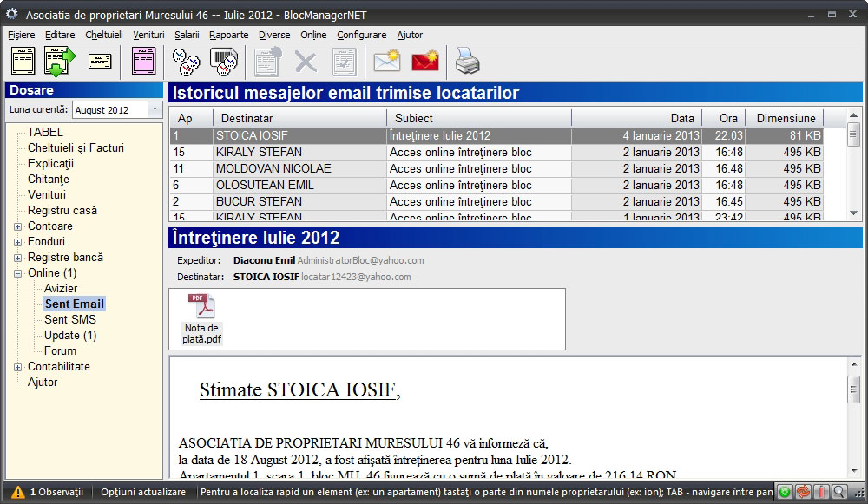Open the Rapoarte menu
The image size is (868, 504).
(x=228, y=35)
